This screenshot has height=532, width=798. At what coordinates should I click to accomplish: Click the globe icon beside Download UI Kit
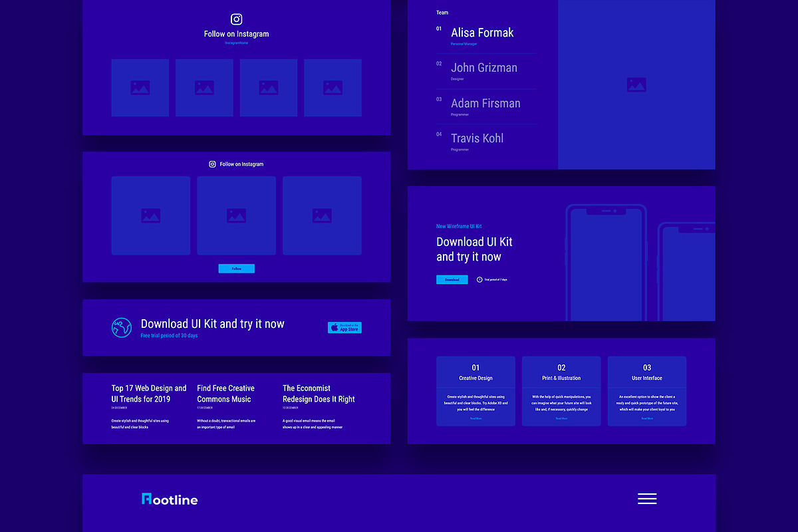click(122, 327)
